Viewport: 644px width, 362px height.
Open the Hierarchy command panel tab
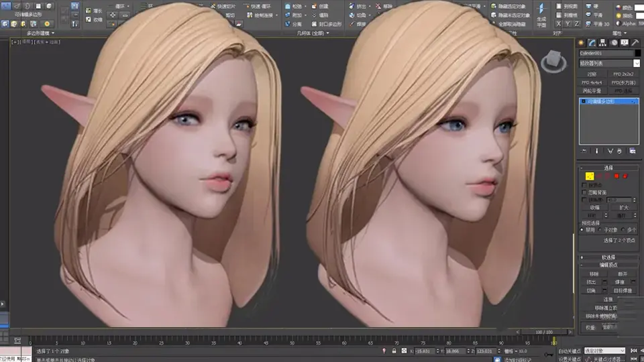point(602,43)
